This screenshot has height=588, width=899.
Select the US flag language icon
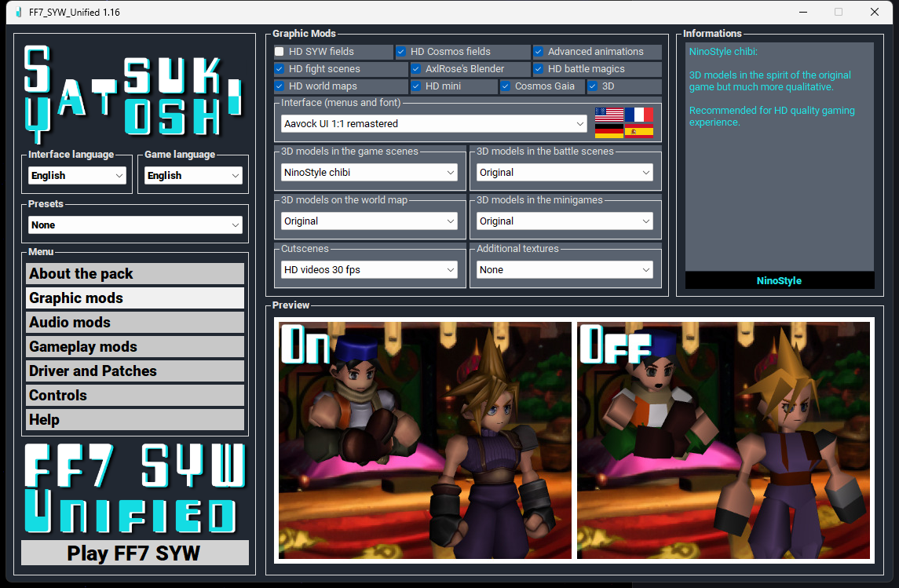tap(609, 115)
